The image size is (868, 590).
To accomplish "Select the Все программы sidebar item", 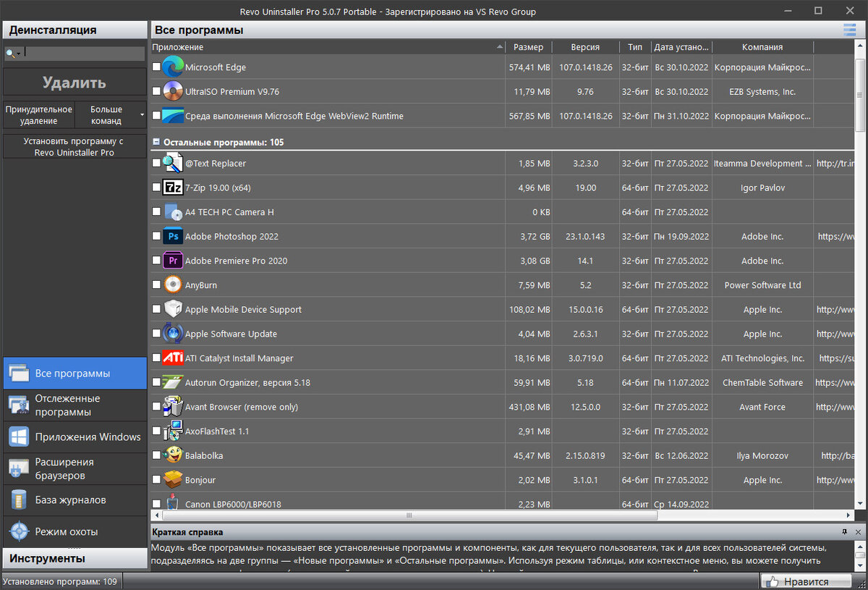I will click(75, 374).
